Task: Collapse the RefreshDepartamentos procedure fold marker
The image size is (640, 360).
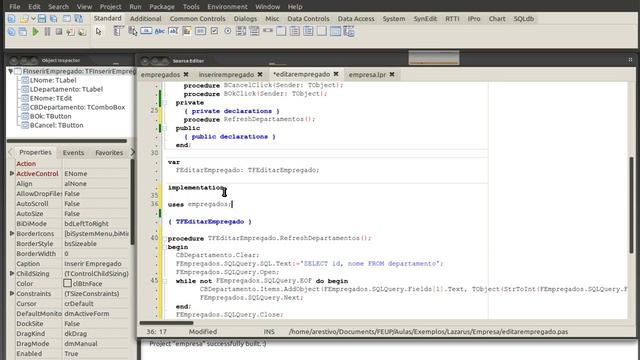Action: point(164,238)
